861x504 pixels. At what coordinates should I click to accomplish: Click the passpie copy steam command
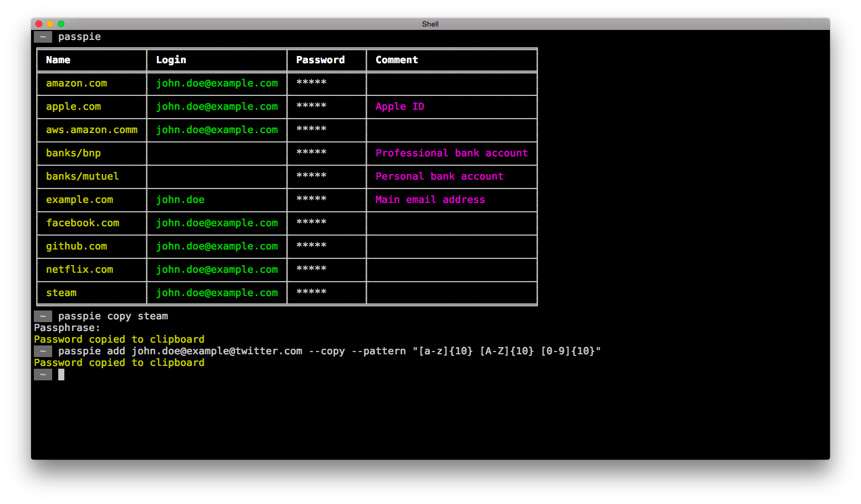[x=113, y=316]
